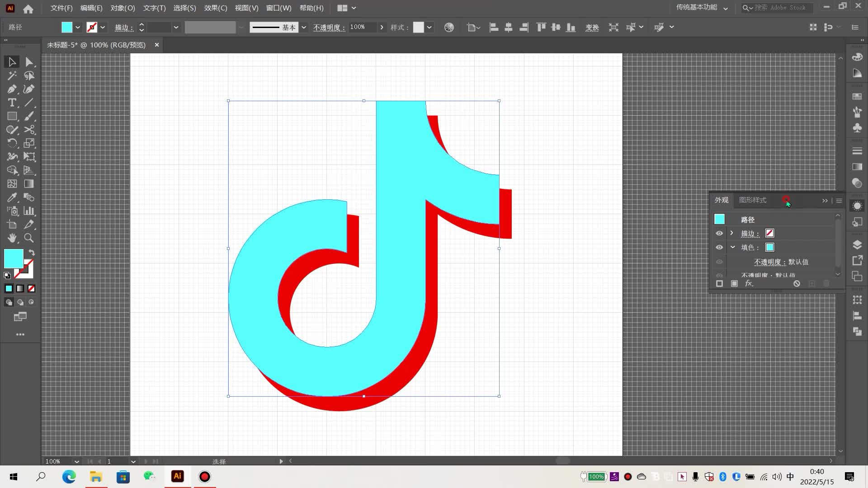Collapse the fill row in Appearance panel

[x=732, y=247]
